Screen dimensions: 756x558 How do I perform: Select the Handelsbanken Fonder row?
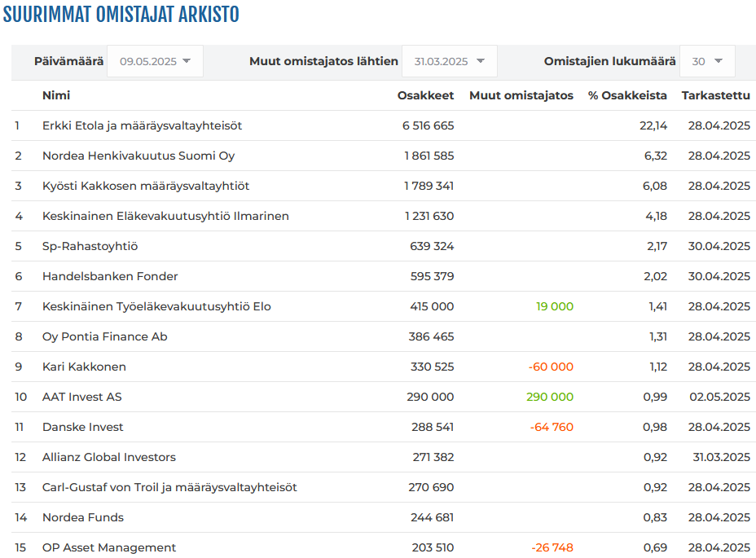point(384,276)
